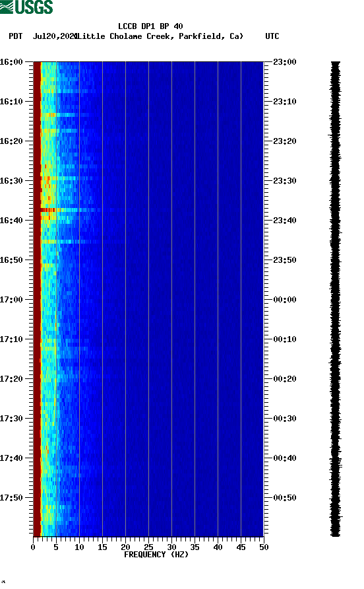Click the 25 Hz frequency axis label
Viewport: 364px width, 589px height.
(148, 547)
